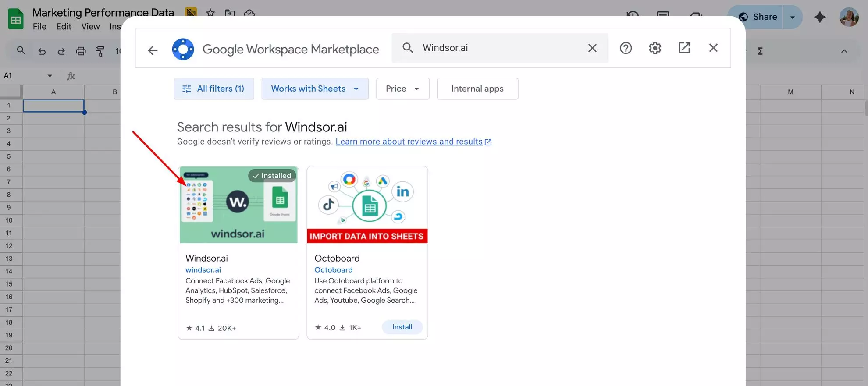Open the comments icon in Sheets header
Viewport: 868px width, 386px height.
click(x=663, y=14)
